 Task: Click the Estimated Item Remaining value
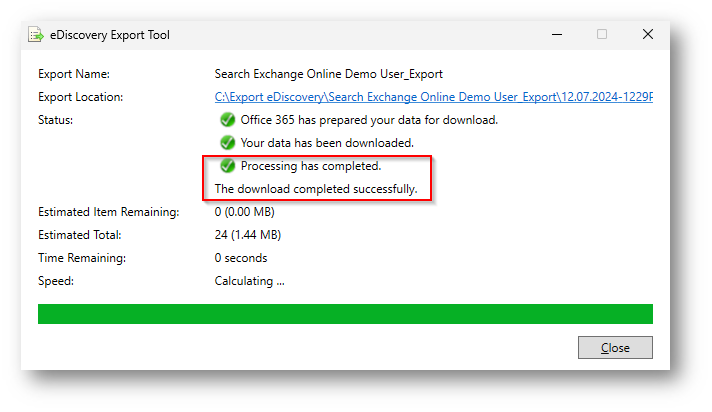tap(245, 212)
